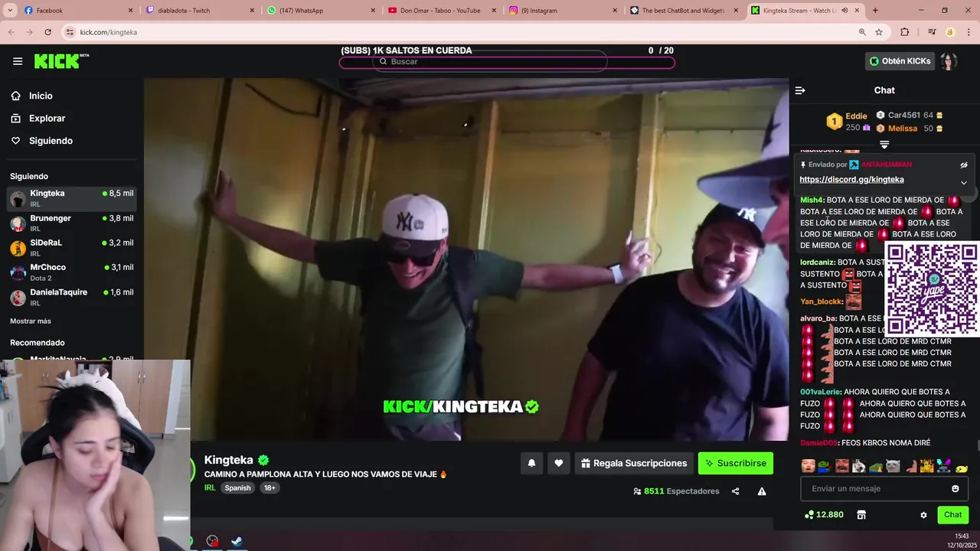
Task: Open the emoji picker in message box
Action: point(955,488)
